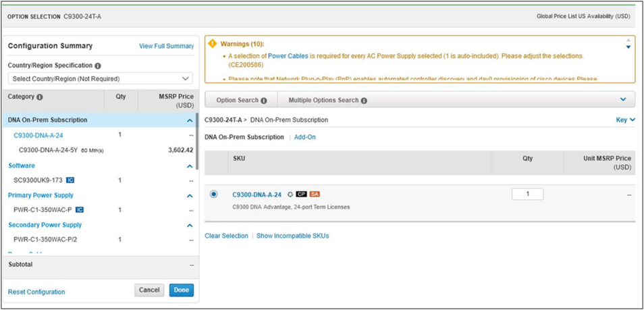Viewport: 644px width, 310px height.
Task: Click the orange warning icon beside Warnings
Action: point(212,44)
